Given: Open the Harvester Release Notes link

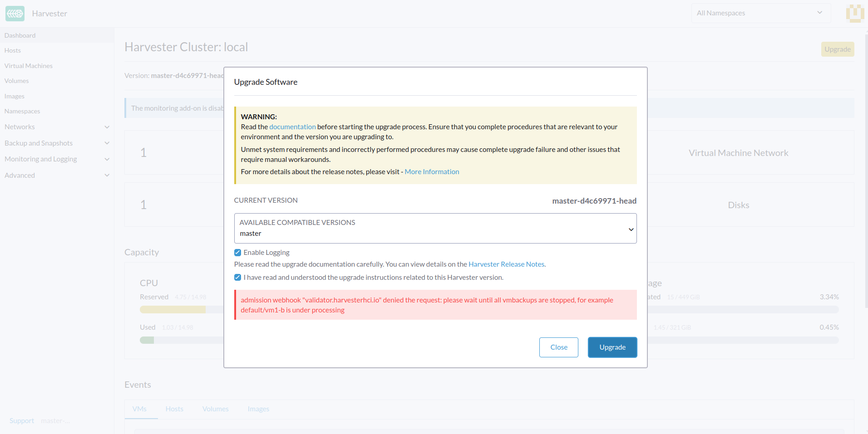Looking at the screenshot, I should [x=506, y=264].
